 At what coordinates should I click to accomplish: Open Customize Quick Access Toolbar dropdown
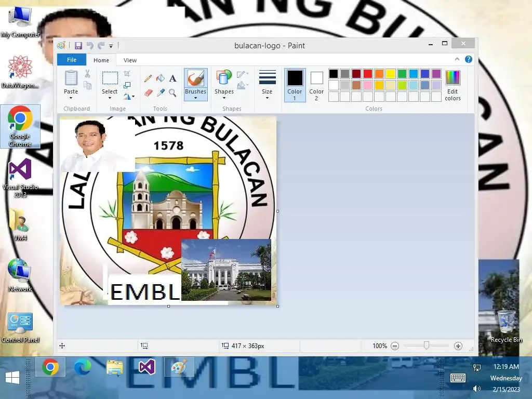[x=111, y=46]
